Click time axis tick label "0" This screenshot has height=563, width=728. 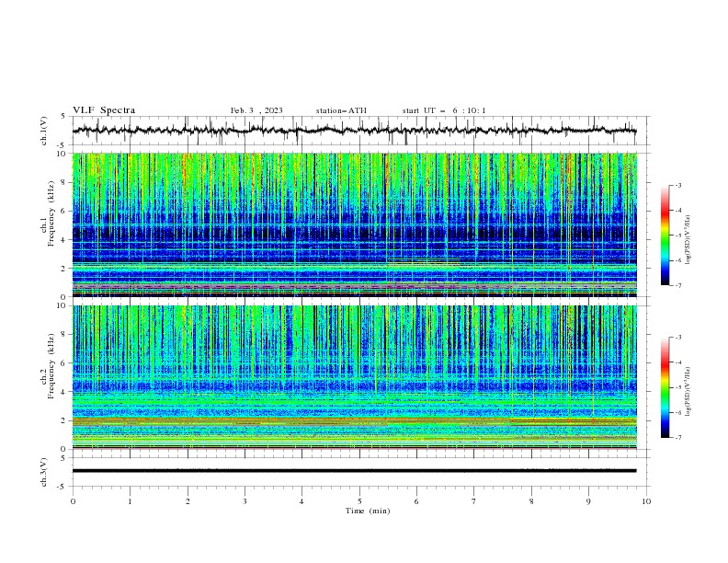(73, 501)
